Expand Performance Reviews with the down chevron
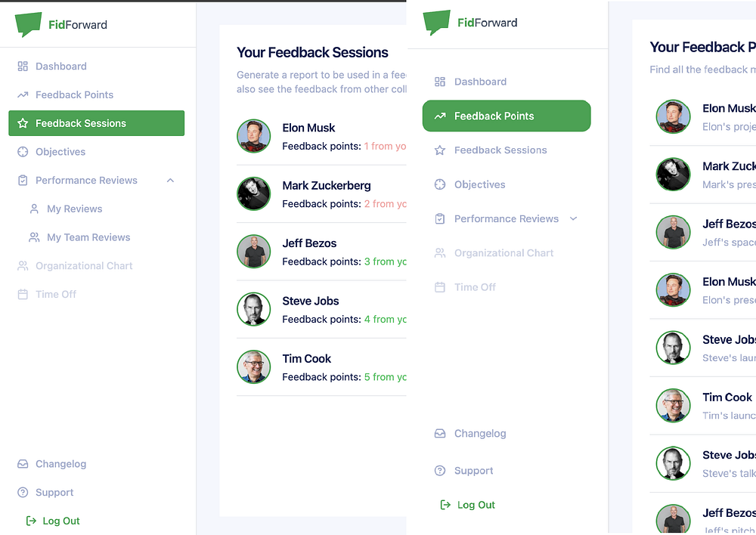Screen dimensions: 756x535 point(573,219)
